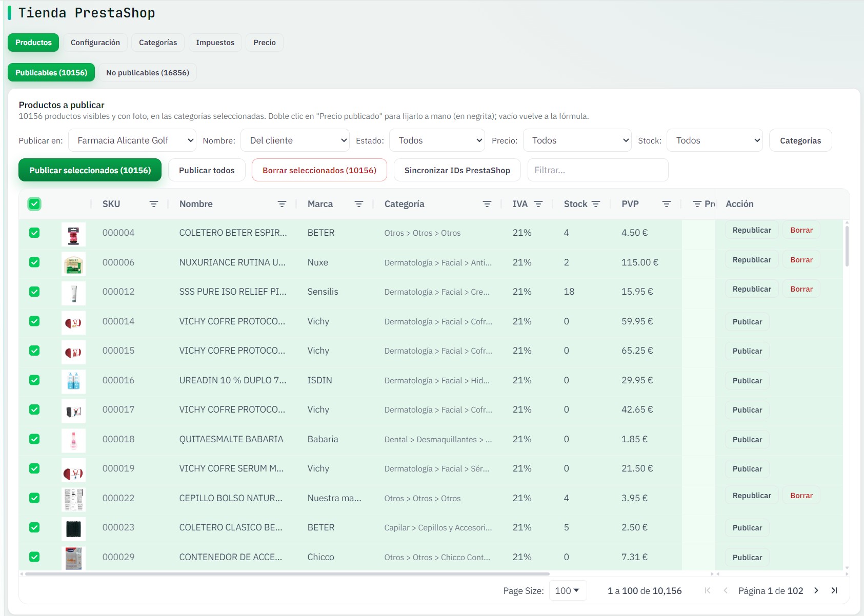Click 'Publicar seleccionados (10156)' button
864x616 pixels.
coord(90,170)
